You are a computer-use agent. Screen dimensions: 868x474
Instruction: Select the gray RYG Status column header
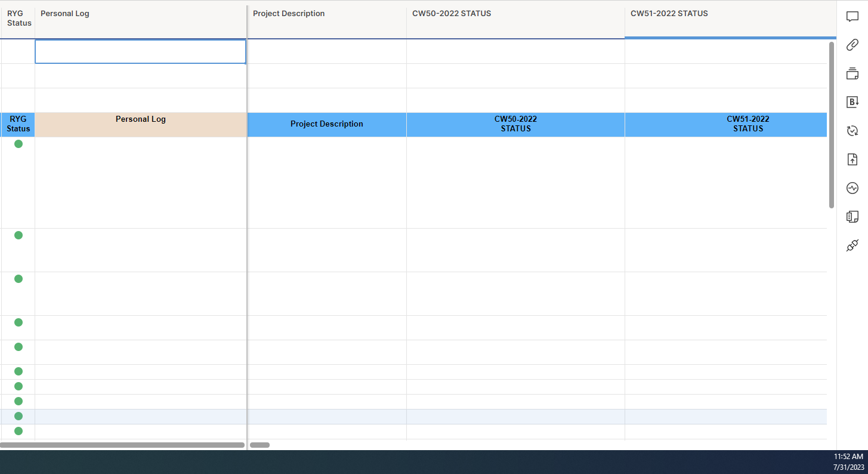pyautogui.click(x=18, y=19)
